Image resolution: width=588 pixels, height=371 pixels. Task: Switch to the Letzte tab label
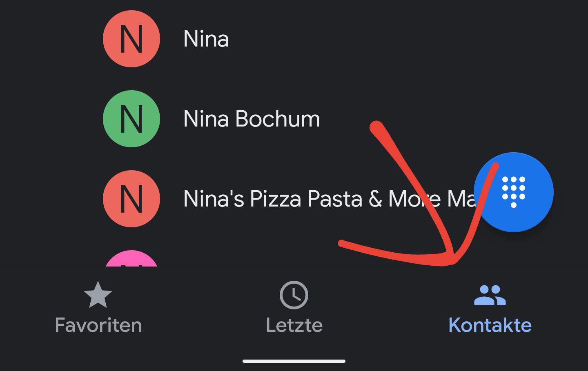294,325
